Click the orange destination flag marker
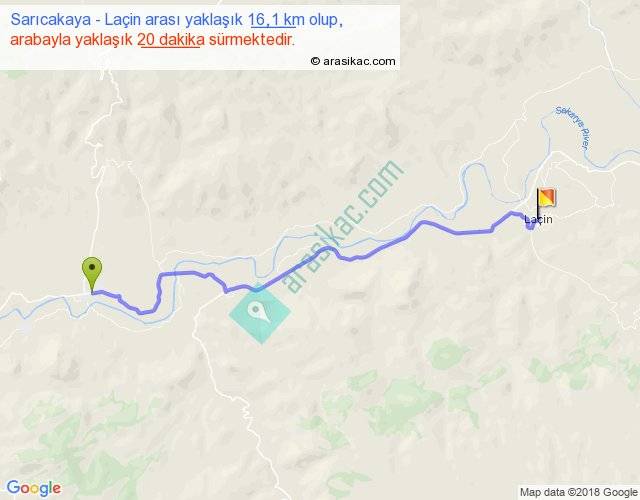The height and width of the screenshot is (500, 640). point(546,198)
